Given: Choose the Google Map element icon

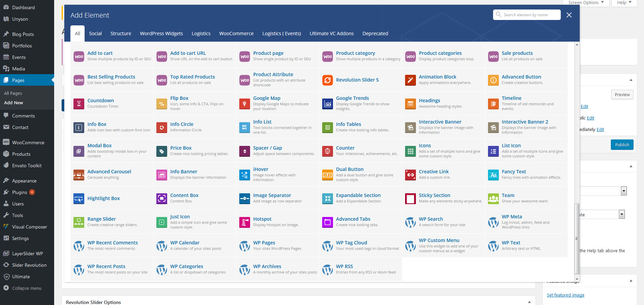Looking at the screenshot, I should click(x=245, y=104).
